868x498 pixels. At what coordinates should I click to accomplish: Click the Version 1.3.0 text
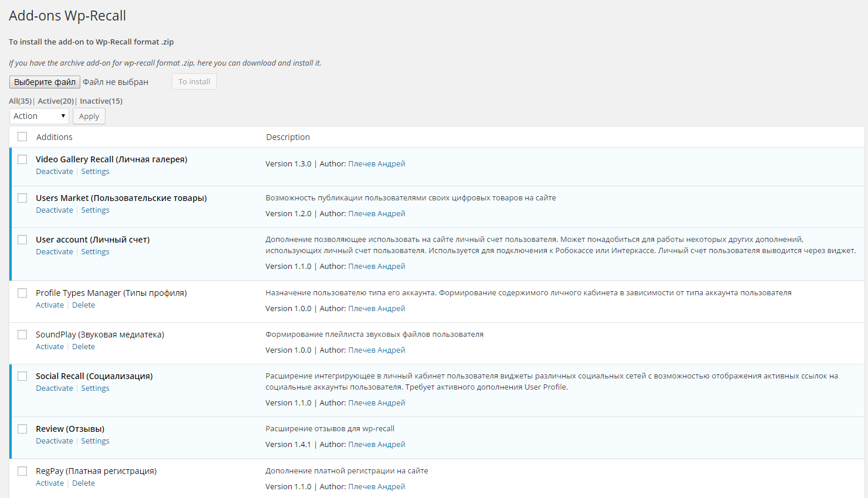point(288,164)
